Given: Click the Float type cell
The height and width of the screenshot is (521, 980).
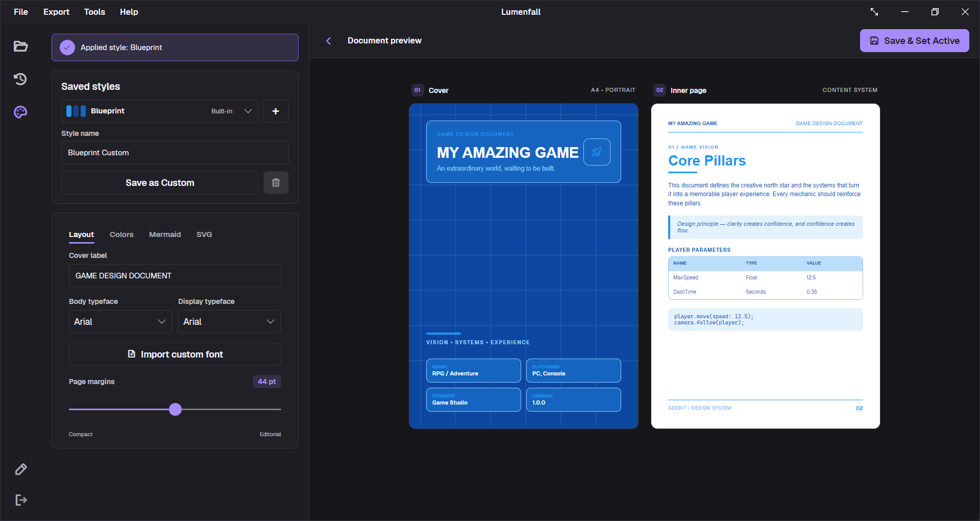Looking at the screenshot, I should click(x=751, y=278).
